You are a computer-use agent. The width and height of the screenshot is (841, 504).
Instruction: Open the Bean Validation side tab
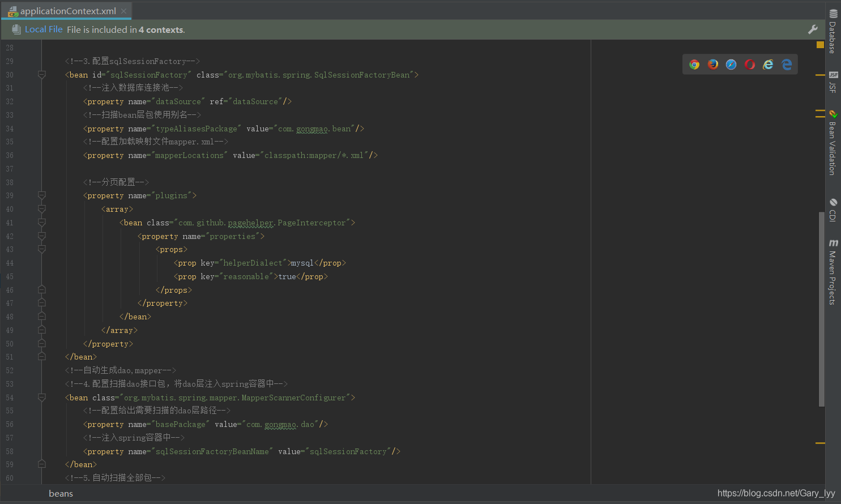833,143
